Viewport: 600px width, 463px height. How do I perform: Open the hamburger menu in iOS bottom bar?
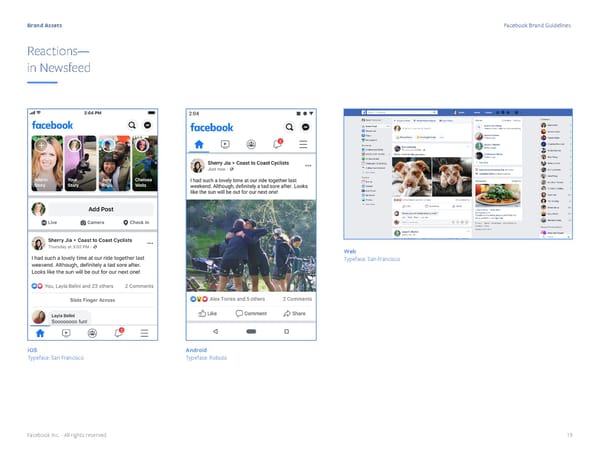point(145,332)
